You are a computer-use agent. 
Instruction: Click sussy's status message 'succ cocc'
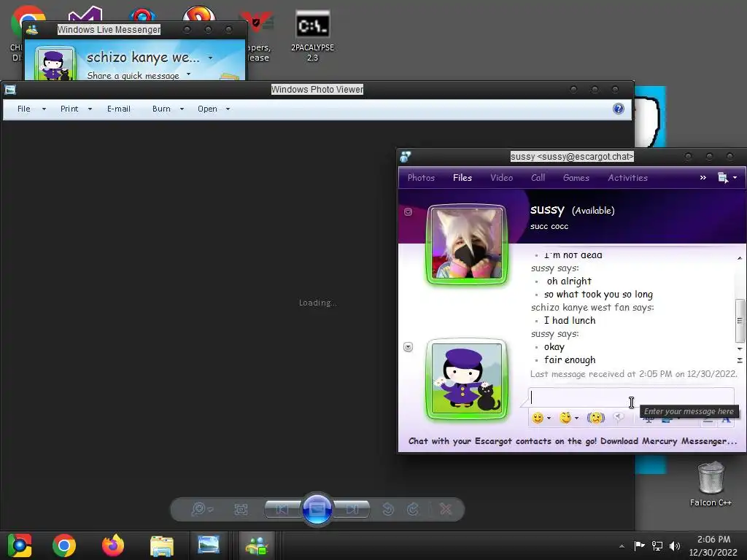(549, 226)
